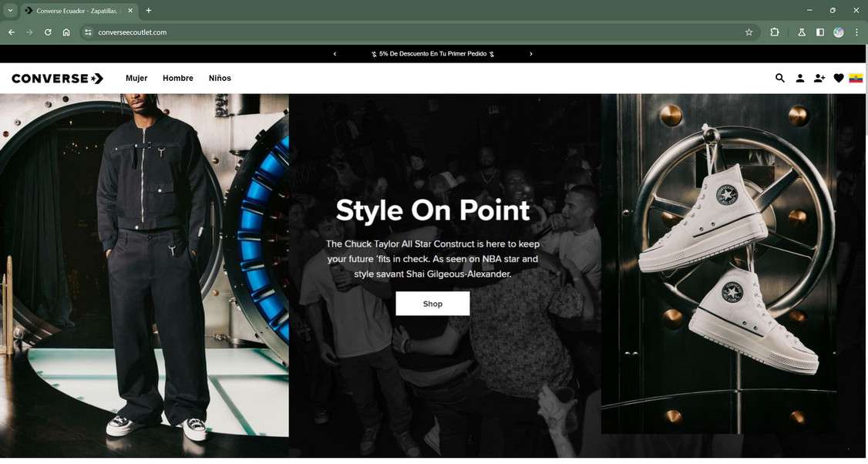Click the white high-top sneakers image

point(718,264)
